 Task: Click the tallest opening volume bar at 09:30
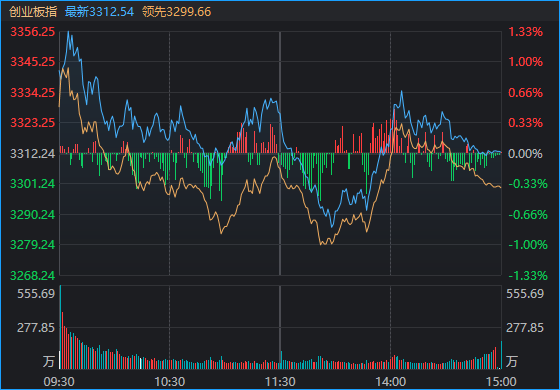60,327
